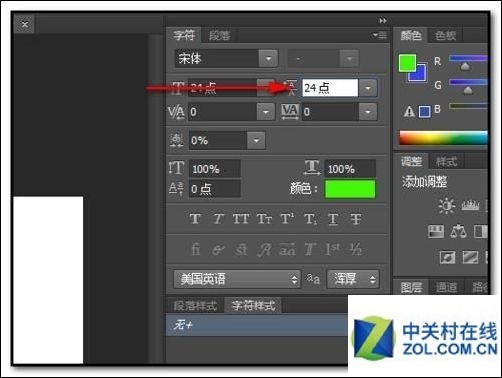Toggle Faux Italic text style
502x378 pixels.
point(218,219)
